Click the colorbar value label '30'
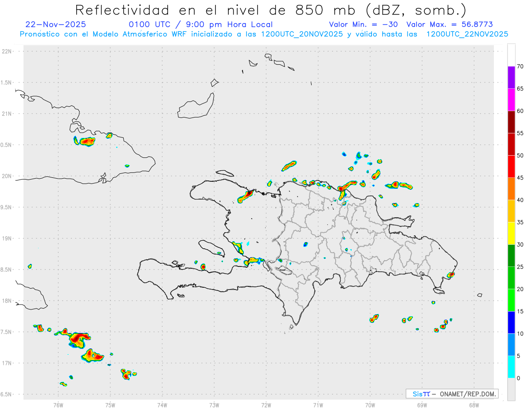The width and height of the screenshot is (532, 411). pos(520,245)
